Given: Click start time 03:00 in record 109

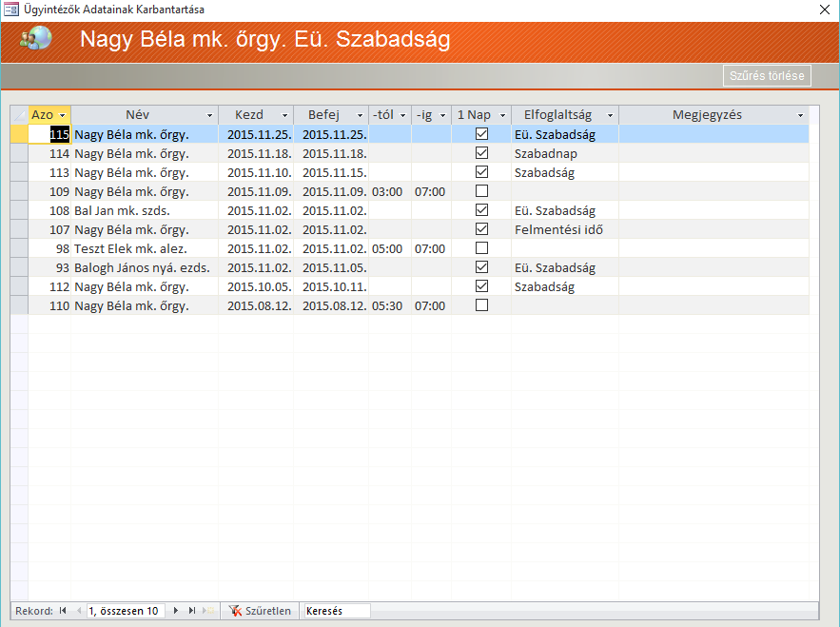Looking at the screenshot, I should (389, 191).
